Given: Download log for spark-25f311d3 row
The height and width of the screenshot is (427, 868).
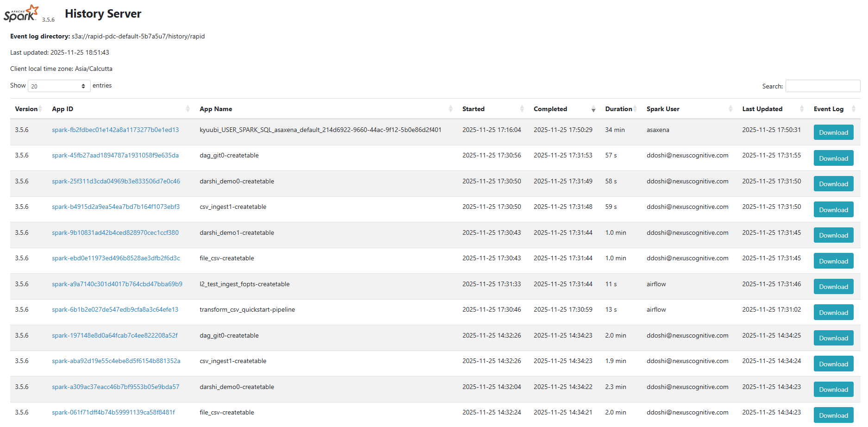Looking at the screenshot, I should [x=833, y=184].
